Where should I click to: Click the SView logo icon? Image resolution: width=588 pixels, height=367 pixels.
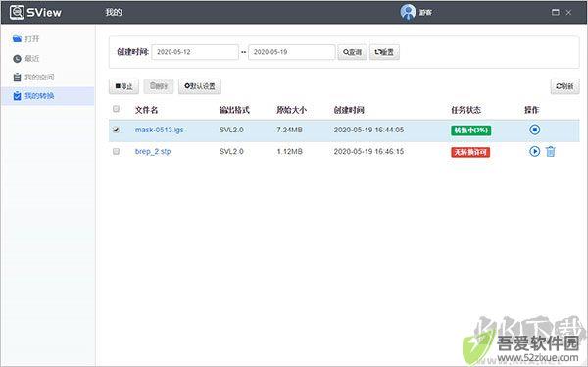17,12
